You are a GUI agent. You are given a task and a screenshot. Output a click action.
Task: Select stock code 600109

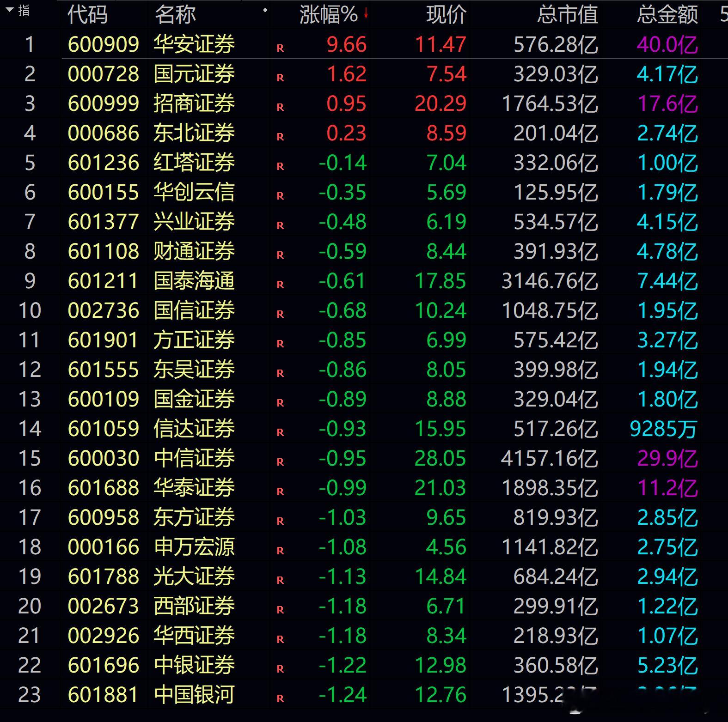click(104, 399)
